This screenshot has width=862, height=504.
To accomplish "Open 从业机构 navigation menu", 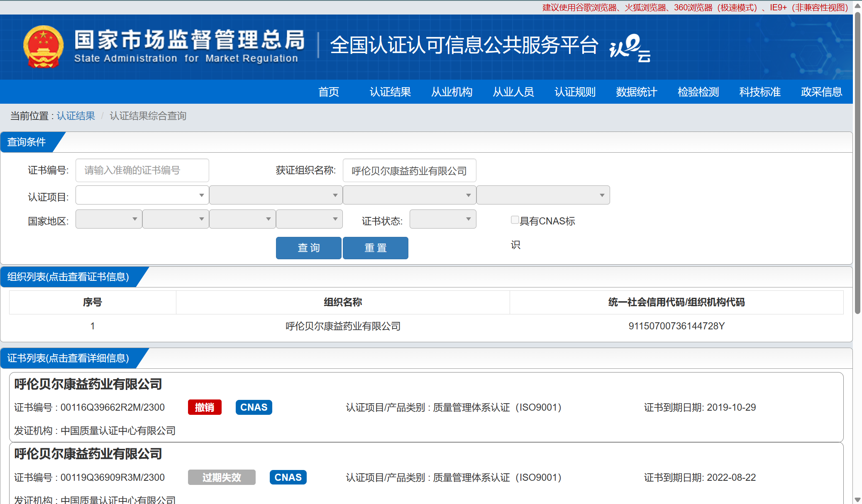I will [x=452, y=92].
